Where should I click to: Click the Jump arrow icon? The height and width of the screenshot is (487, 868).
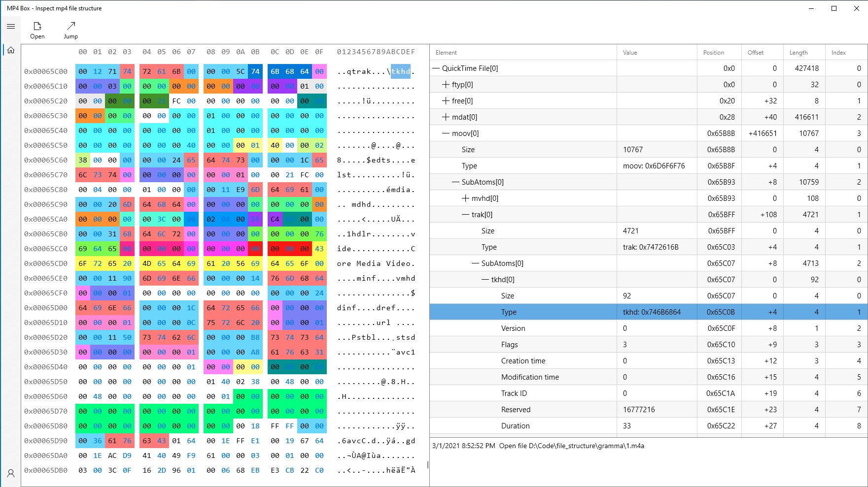pyautogui.click(x=71, y=26)
